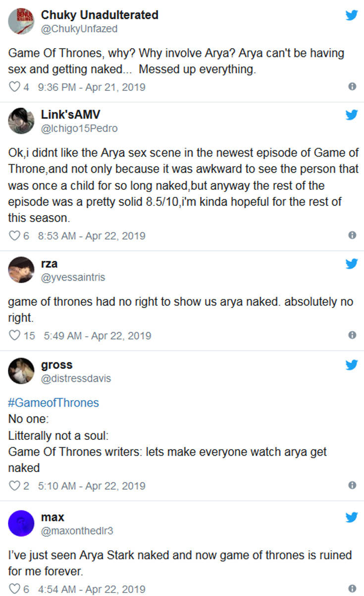Image resolution: width=364 pixels, height=596 pixels.
Task: Open the 8:53 AM - Apr 22, 2019 timestamp
Action: tap(92, 236)
